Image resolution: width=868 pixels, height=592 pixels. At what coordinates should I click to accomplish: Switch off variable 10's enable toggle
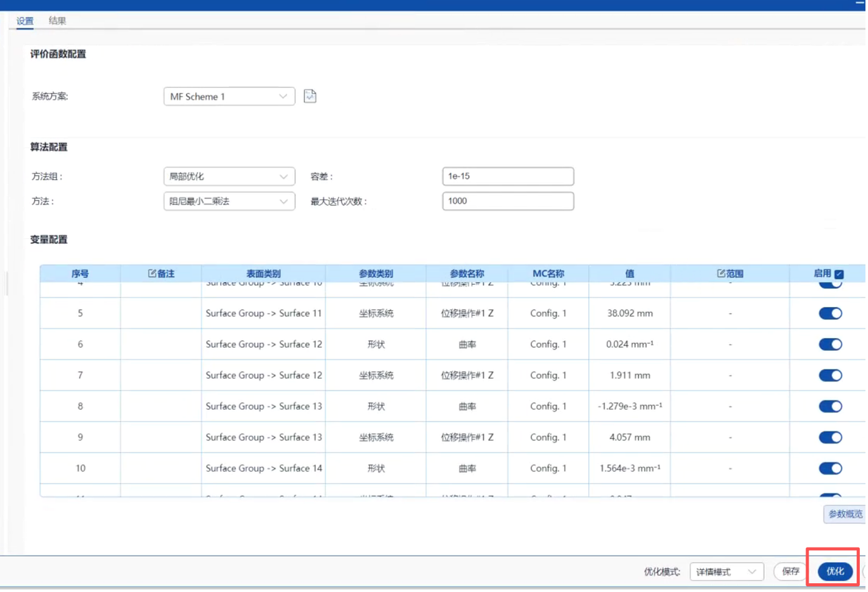830,469
